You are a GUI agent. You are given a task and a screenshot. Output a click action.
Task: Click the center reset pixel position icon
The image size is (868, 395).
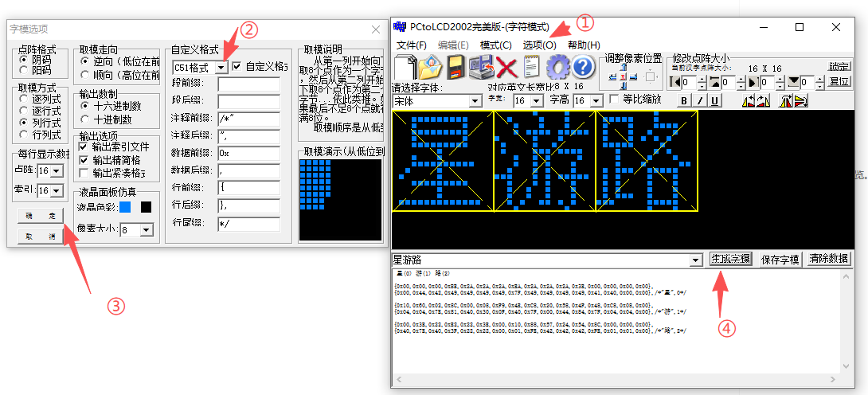point(624,77)
